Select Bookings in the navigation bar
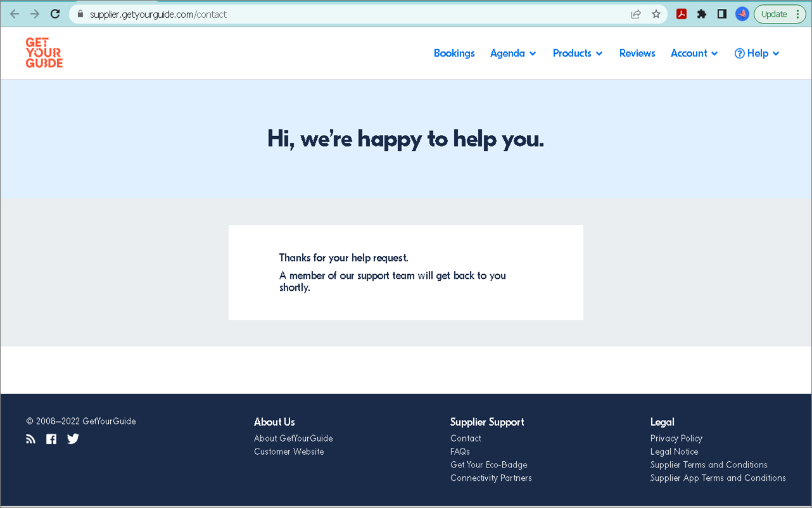The image size is (812, 508). click(454, 53)
